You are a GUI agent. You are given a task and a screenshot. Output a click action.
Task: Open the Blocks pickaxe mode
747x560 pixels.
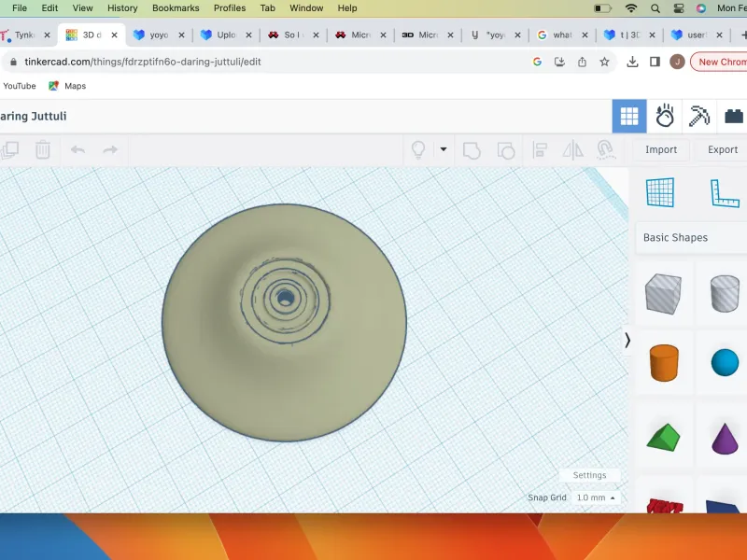tap(698, 116)
